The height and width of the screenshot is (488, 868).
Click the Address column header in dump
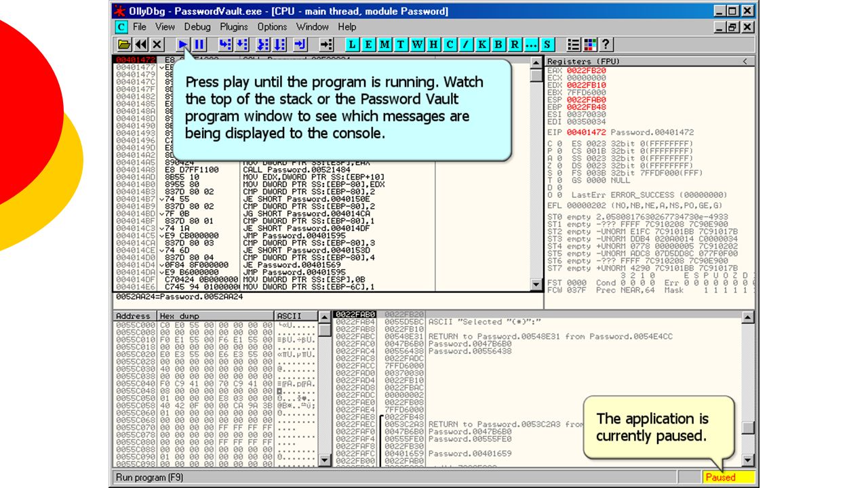click(x=134, y=316)
